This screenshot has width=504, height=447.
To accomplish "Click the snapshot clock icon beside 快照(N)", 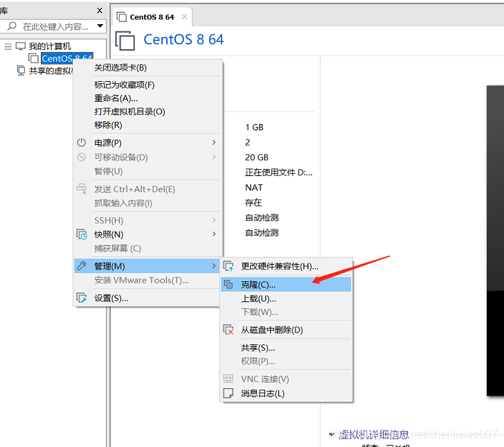I will click(82, 234).
